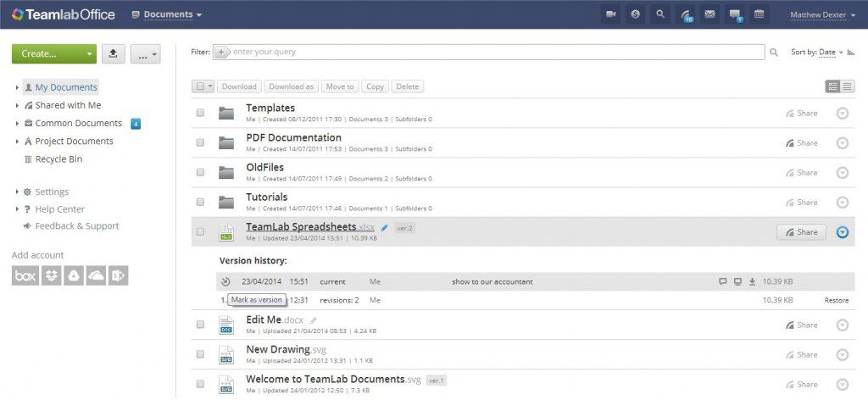The width and height of the screenshot is (868, 400).
Task: Expand the Common Documents tree arrow
Action: click(x=18, y=124)
